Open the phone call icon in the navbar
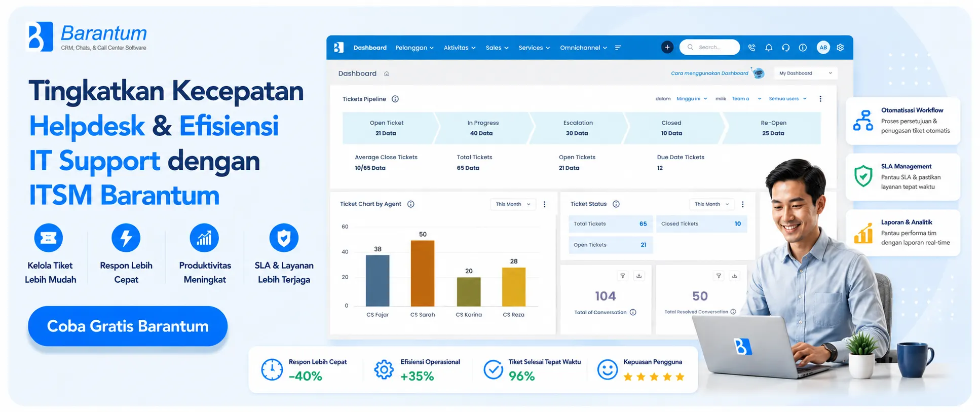Viewport: 980px width, 412px height. tap(752, 48)
